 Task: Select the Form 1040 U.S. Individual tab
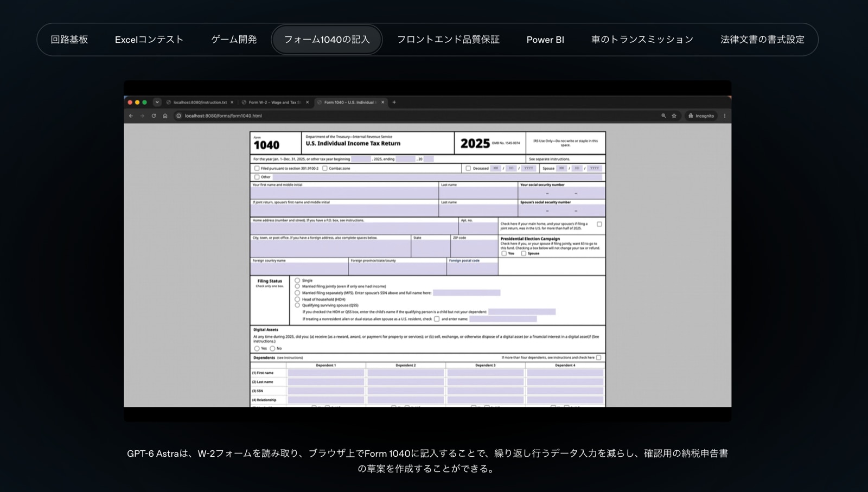350,102
